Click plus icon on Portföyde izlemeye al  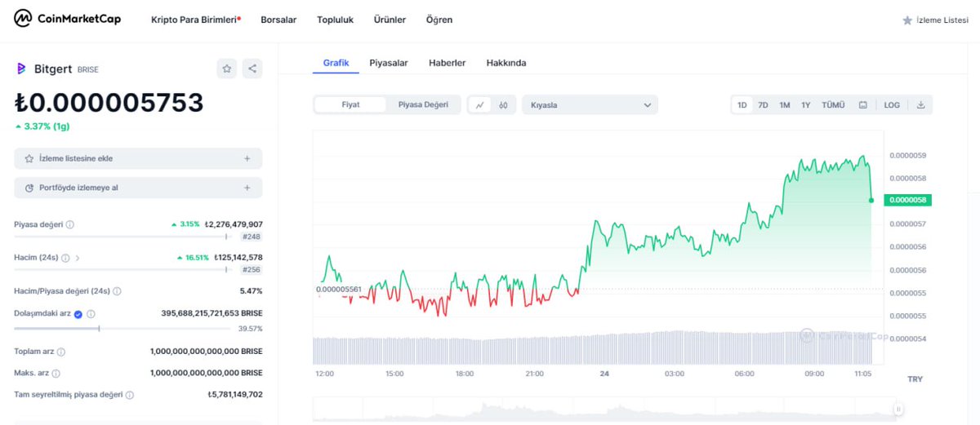[247, 188]
